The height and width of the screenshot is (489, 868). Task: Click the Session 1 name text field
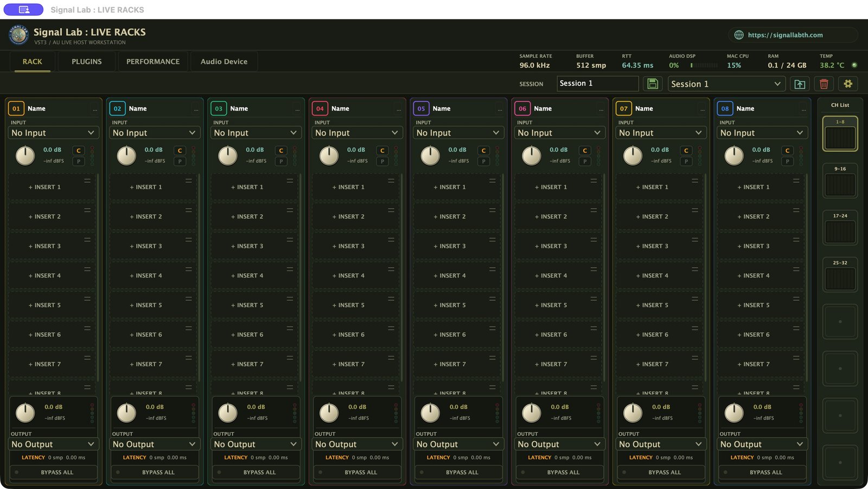click(x=597, y=83)
